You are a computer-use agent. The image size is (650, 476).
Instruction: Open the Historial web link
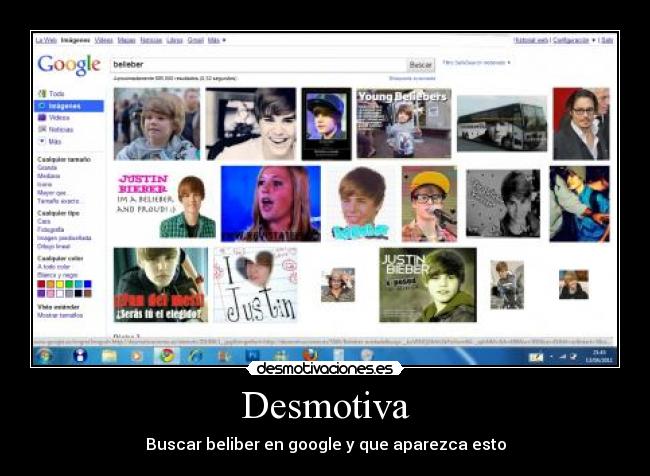[x=531, y=40]
